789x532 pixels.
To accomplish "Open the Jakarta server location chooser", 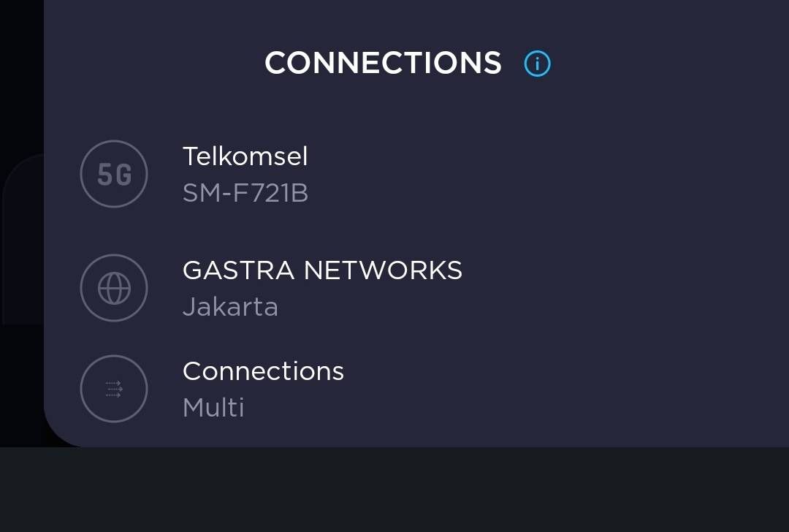I will click(x=230, y=306).
